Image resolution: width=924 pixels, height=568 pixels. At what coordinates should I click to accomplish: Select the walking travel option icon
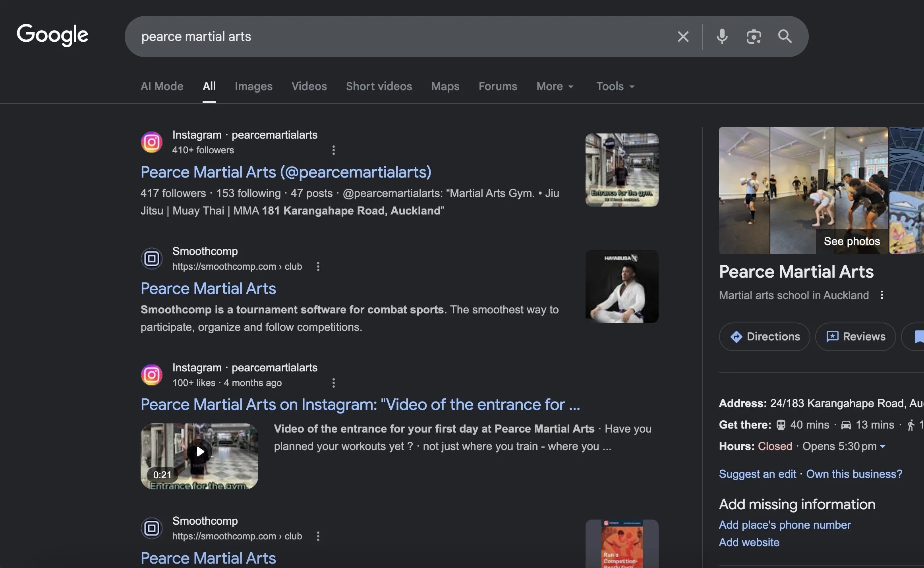911,425
